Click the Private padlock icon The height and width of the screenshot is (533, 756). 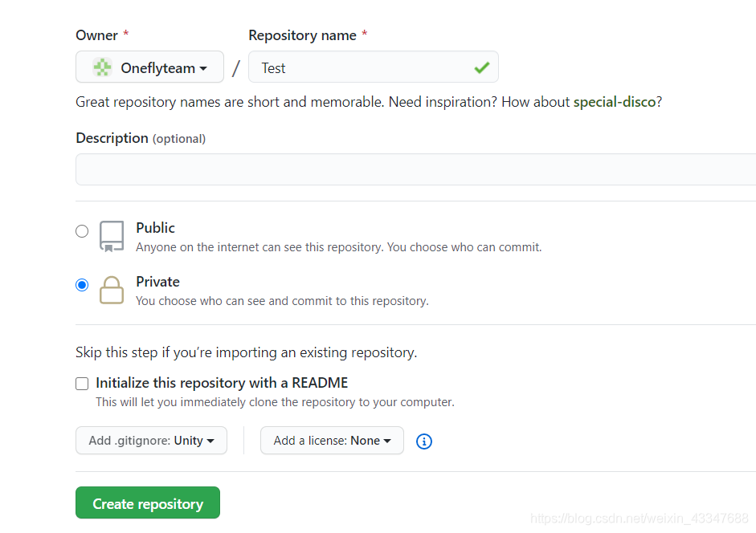tap(112, 290)
